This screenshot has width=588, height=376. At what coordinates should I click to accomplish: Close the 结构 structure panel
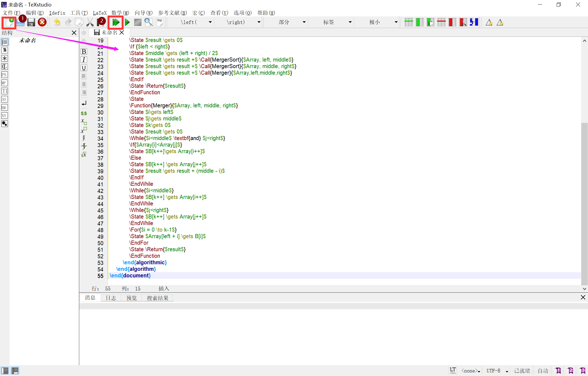(74, 33)
